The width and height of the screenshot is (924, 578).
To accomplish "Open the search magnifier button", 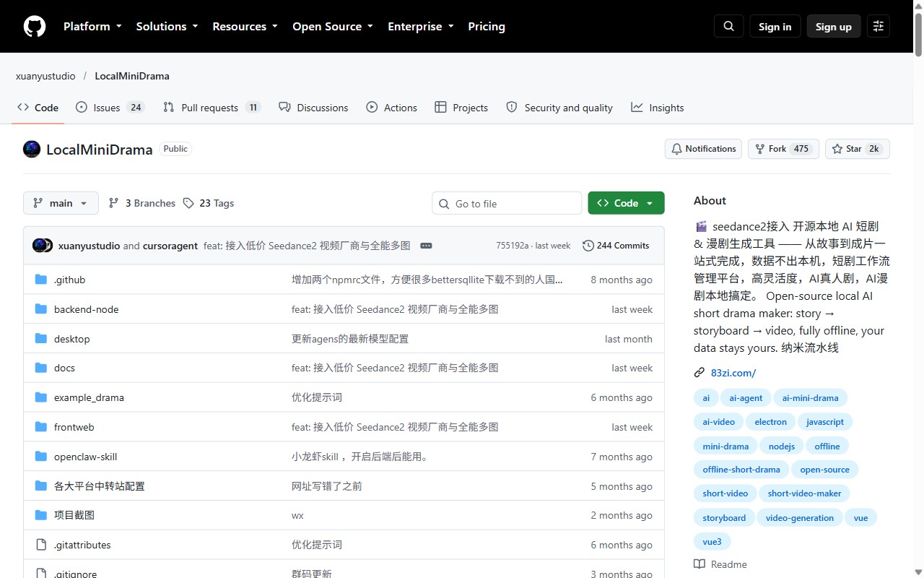I will (728, 26).
